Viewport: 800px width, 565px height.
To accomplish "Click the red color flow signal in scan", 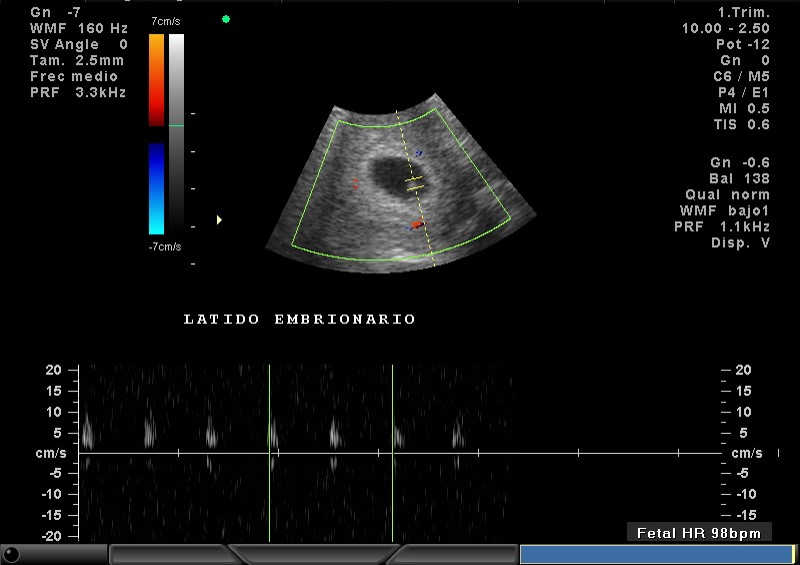I will pyautogui.click(x=417, y=225).
